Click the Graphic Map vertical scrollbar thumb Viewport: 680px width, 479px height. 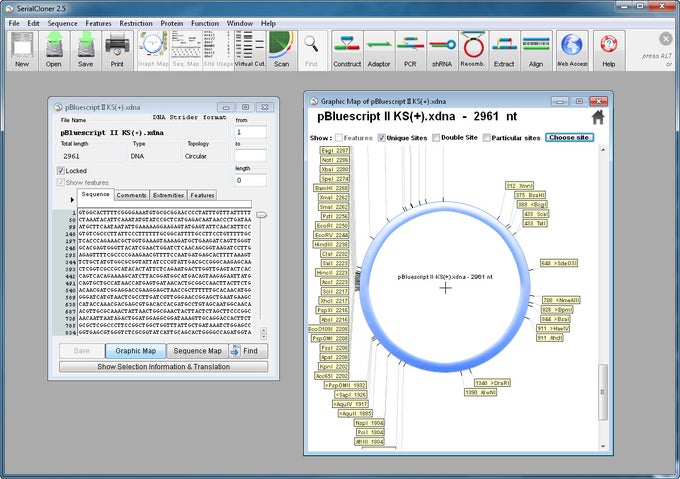point(603,392)
